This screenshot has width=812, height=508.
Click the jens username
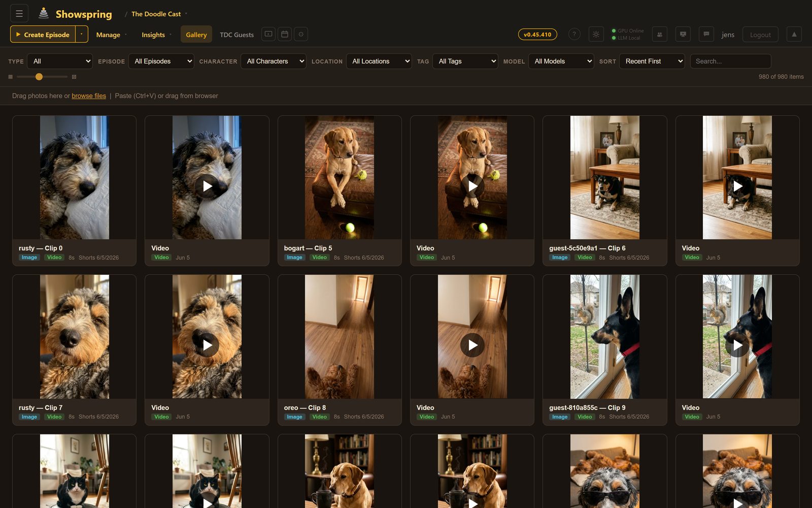728,35
